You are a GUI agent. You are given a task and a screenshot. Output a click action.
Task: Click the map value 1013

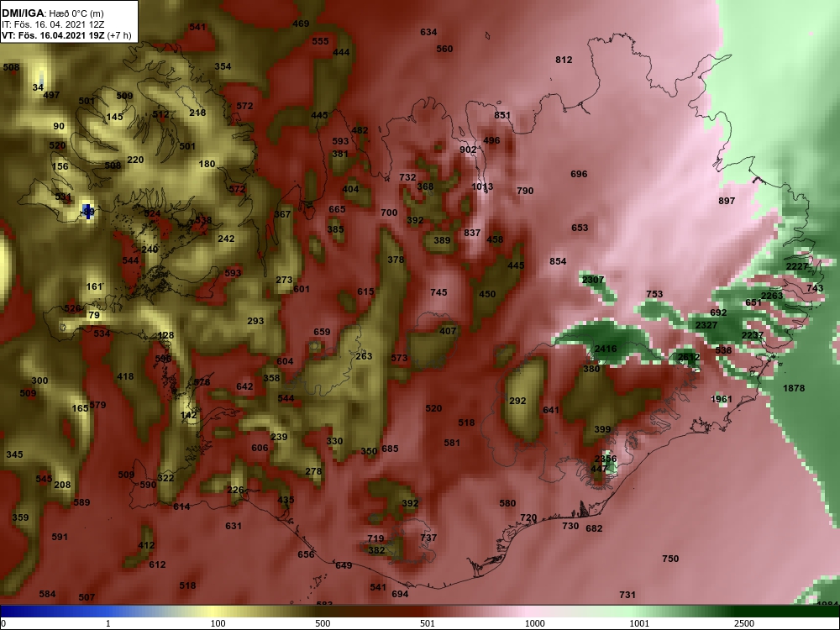tap(482, 187)
